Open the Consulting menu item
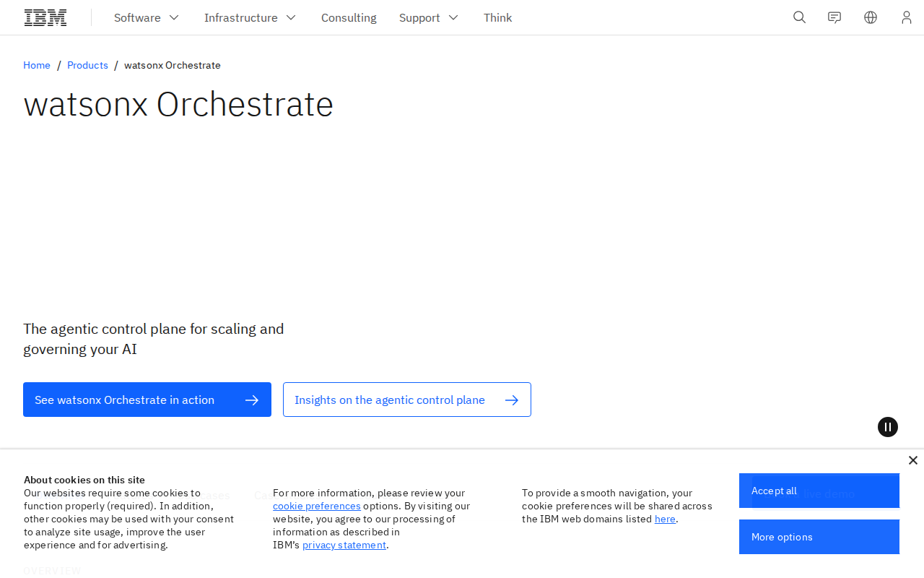924x578 pixels. (349, 17)
